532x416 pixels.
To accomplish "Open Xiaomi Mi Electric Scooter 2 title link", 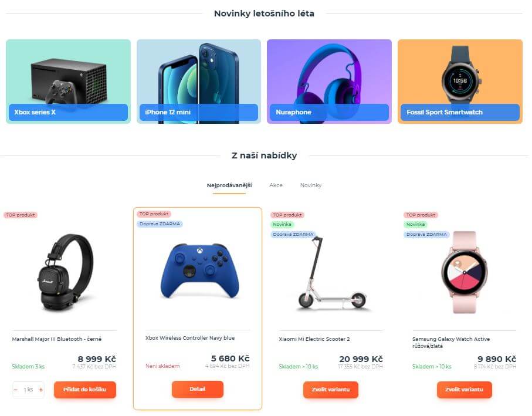I will 314,339.
